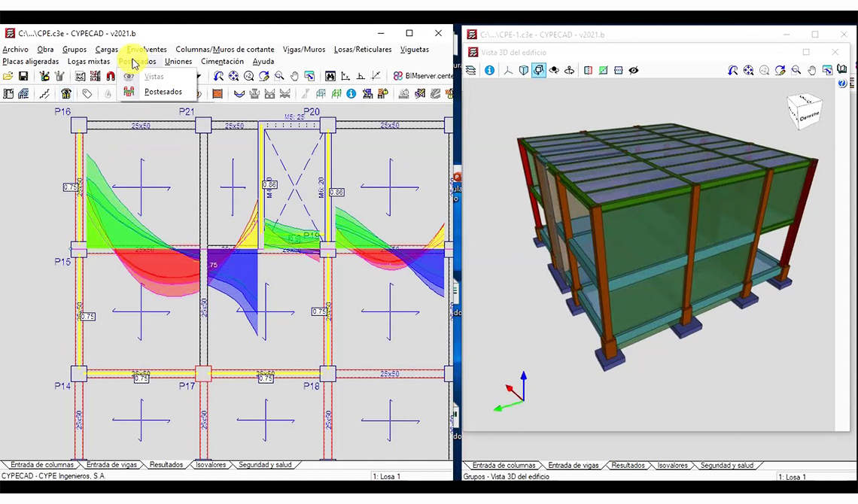
Task: Click the tag icon in second toolbar row
Action: [x=87, y=94]
